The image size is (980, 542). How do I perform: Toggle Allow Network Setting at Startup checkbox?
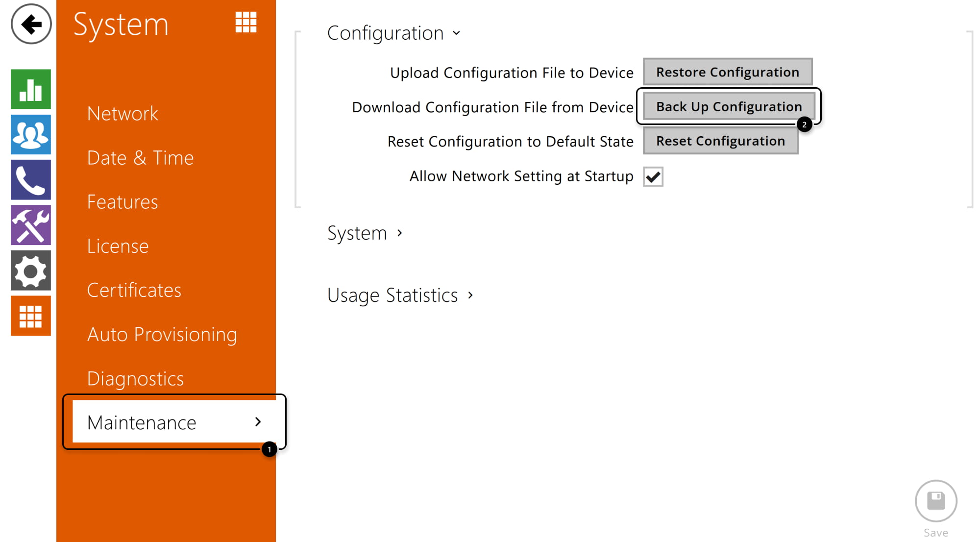(653, 177)
